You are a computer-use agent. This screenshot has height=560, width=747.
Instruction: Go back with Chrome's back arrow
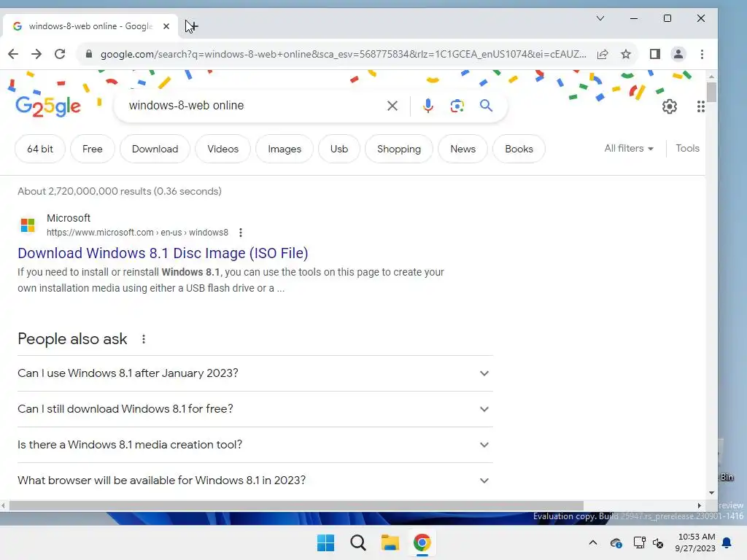pyautogui.click(x=13, y=54)
